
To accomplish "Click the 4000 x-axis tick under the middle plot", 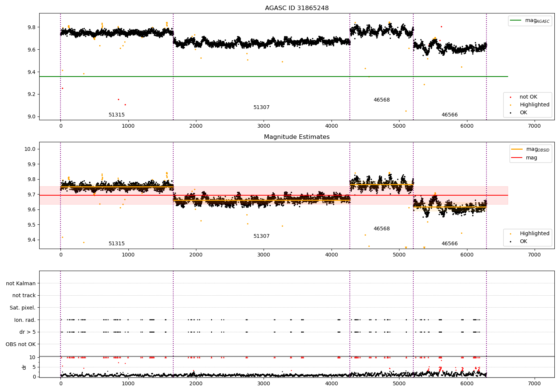I will tap(332, 255).
